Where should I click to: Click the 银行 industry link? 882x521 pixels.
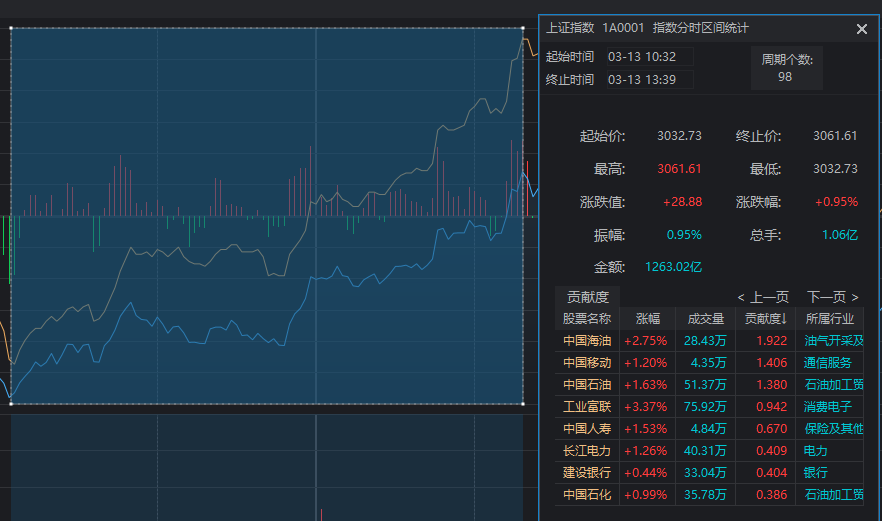(x=816, y=472)
